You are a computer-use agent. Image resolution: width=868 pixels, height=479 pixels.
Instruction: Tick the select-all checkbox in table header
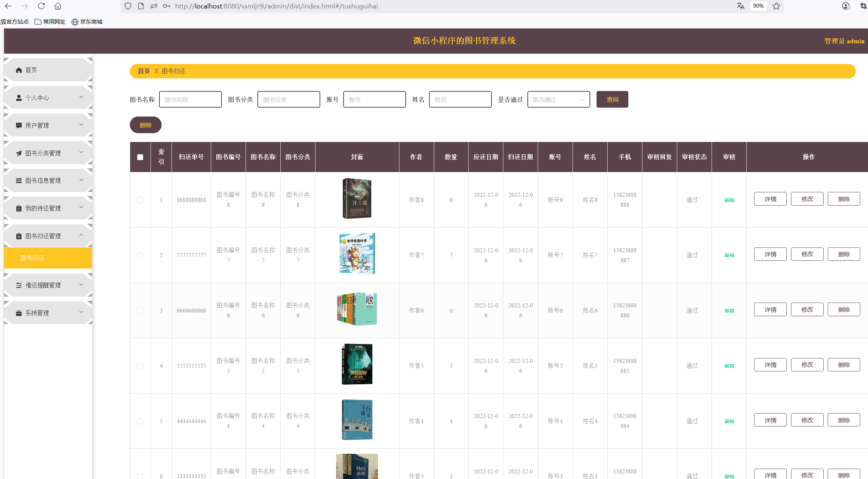point(140,157)
